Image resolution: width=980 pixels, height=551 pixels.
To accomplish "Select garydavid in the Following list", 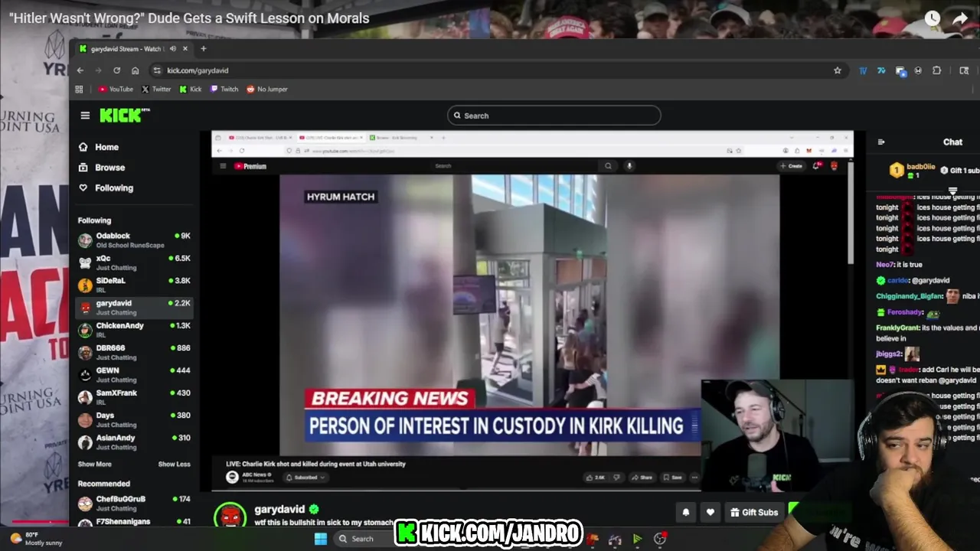I will pyautogui.click(x=134, y=308).
